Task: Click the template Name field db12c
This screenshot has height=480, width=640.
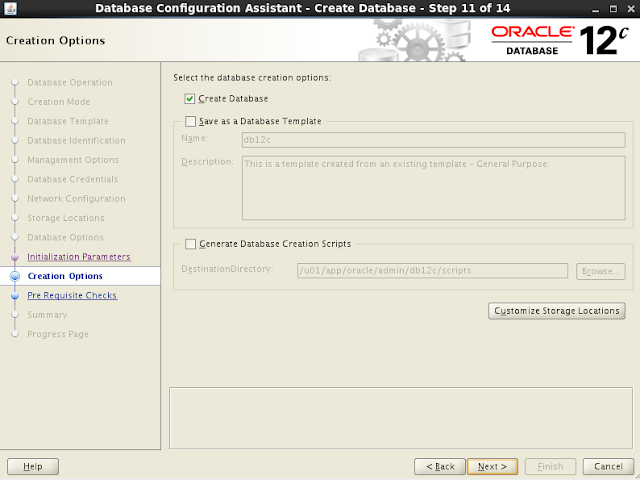Action: tap(433, 140)
